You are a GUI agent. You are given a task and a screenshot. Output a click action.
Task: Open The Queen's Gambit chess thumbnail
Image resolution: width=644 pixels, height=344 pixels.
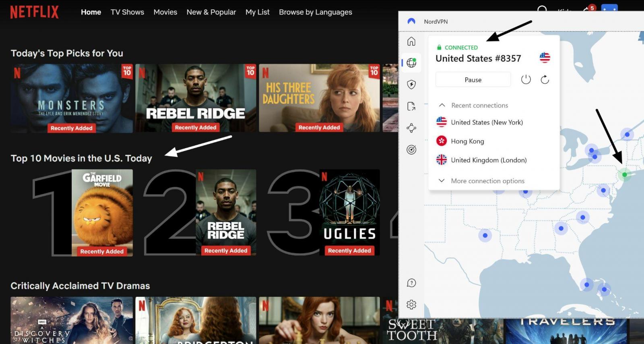pyautogui.click(x=319, y=320)
